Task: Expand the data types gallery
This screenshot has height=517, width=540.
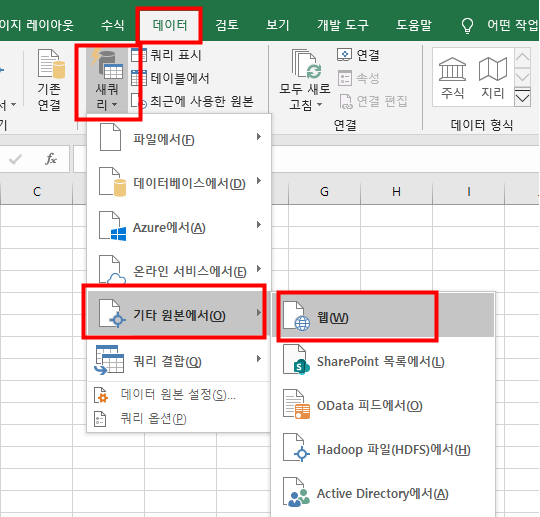Action: pyautogui.click(x=522, y=98)
